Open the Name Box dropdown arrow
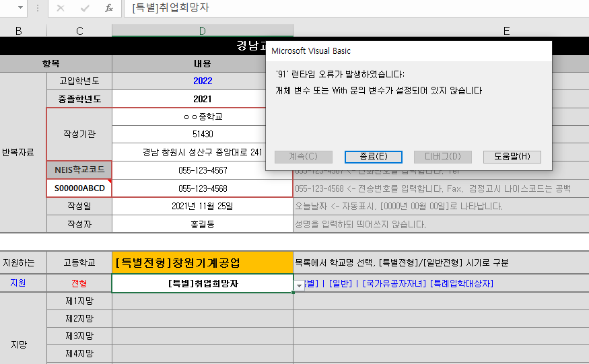 click(20, 9)
